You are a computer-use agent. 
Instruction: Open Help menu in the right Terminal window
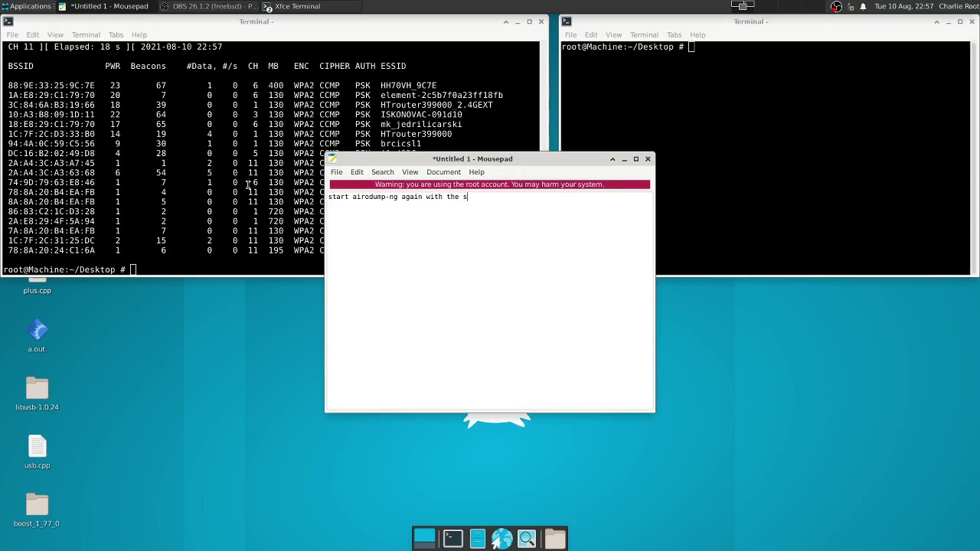point(697,34)
